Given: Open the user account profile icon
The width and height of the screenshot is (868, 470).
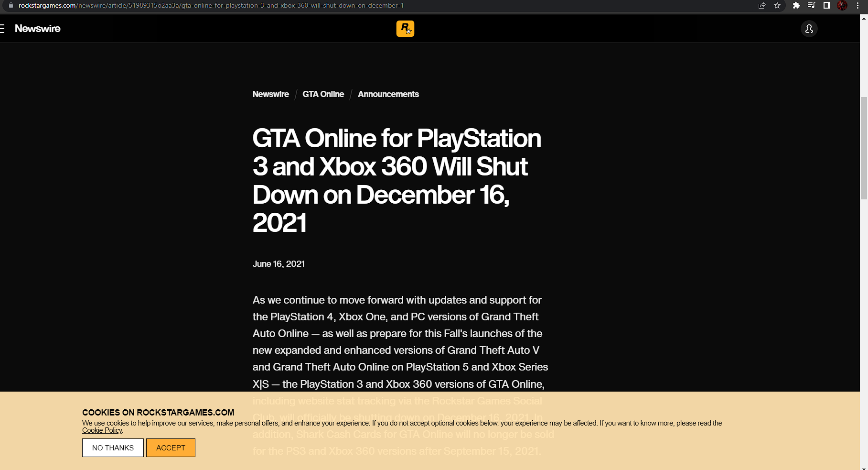Looking at the screenshot, I should click(809, 29).
